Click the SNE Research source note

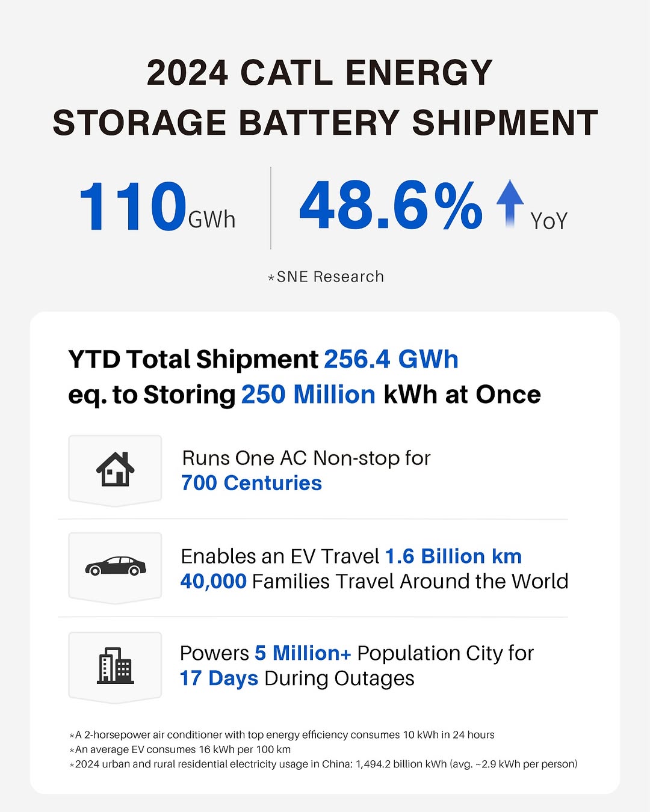click(326, 277)
